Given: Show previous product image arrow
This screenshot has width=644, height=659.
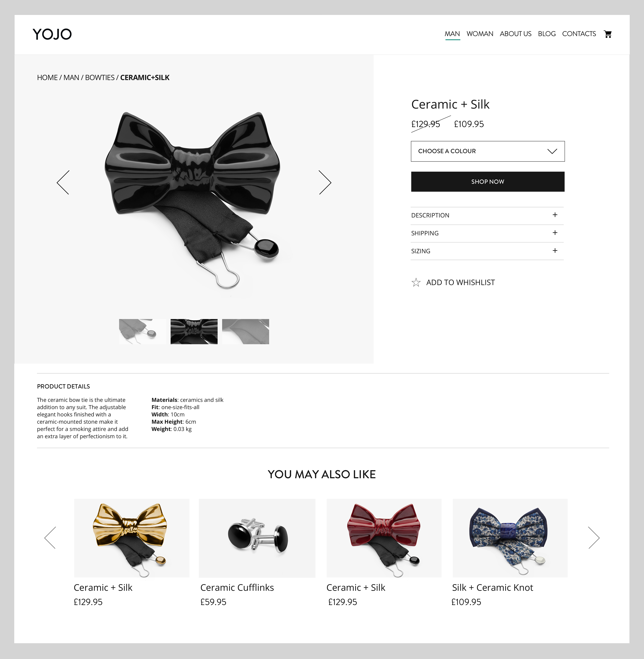Looking at the screenshot, I should [x=63, y=182].
